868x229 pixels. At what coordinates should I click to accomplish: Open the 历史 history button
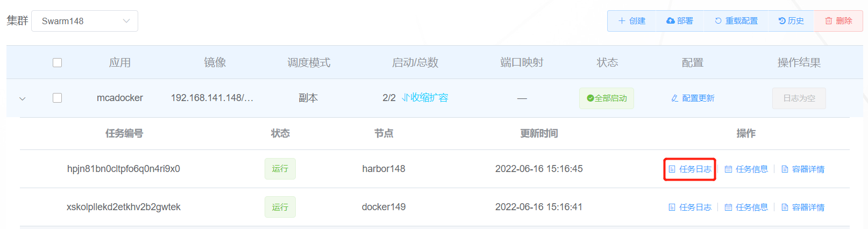pos(791,21)
